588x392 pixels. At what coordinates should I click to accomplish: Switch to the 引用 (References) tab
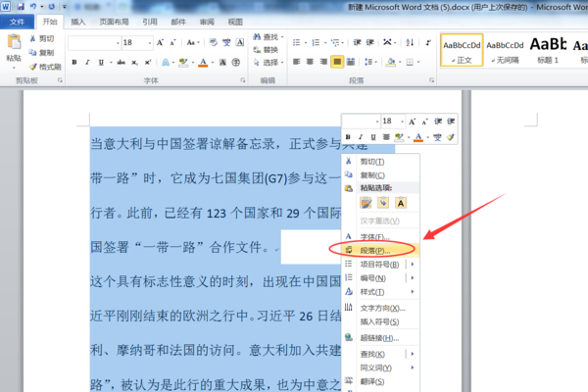[x=150, y=22]
